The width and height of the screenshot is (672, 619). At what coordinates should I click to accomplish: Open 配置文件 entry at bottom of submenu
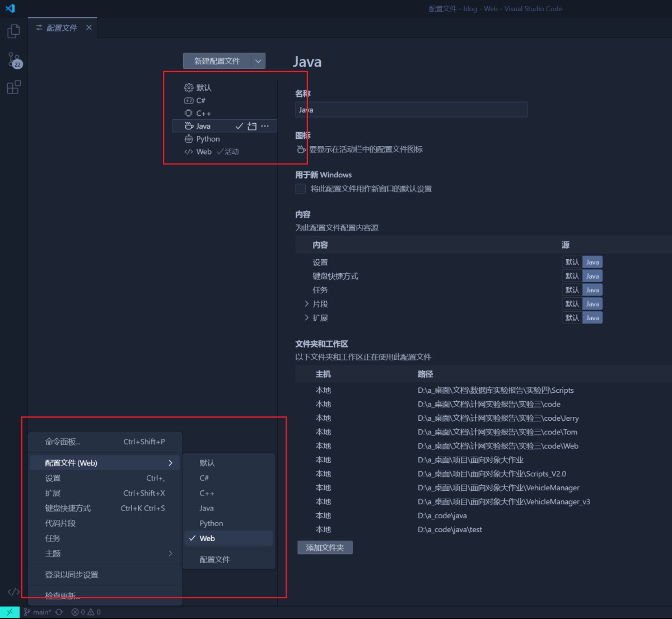[x=228, y=560]
